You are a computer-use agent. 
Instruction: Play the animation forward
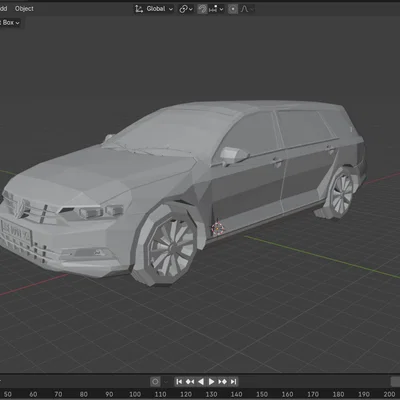211,381
